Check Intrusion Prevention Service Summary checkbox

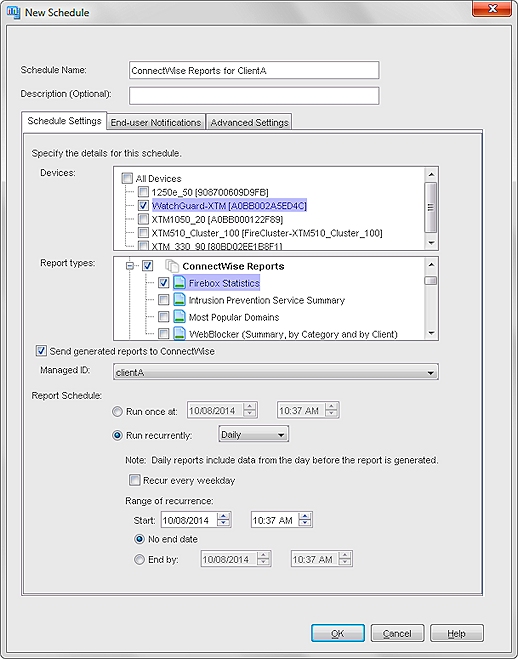coord(163,300)
